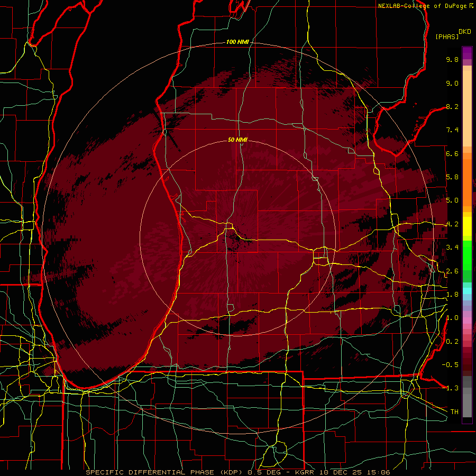Click the Specific Differential Phase (KDP) title text
476x476 pixels.
tap(165, 472)
